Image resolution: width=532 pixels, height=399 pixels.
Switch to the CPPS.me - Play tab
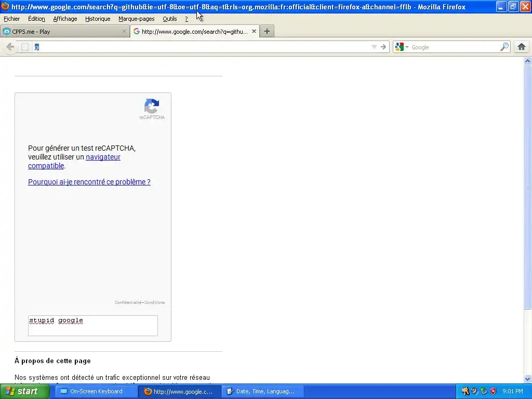click(x=64, y=32)
